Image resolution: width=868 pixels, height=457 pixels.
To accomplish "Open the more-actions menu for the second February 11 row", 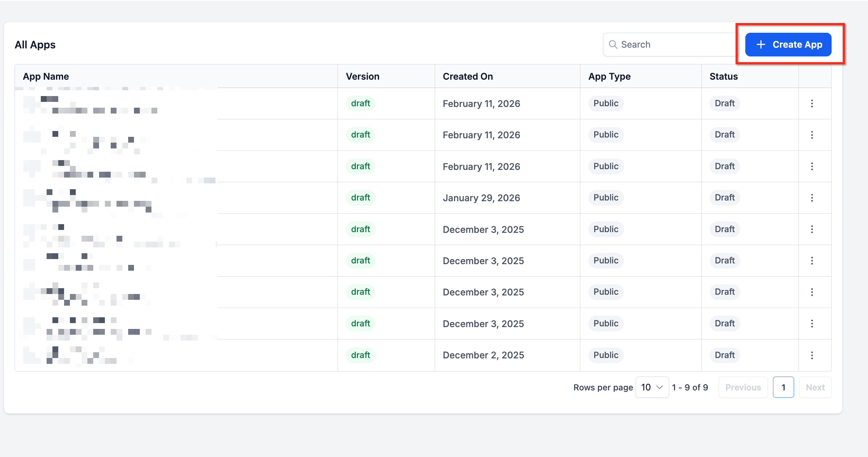I will (x=812, y=135).
